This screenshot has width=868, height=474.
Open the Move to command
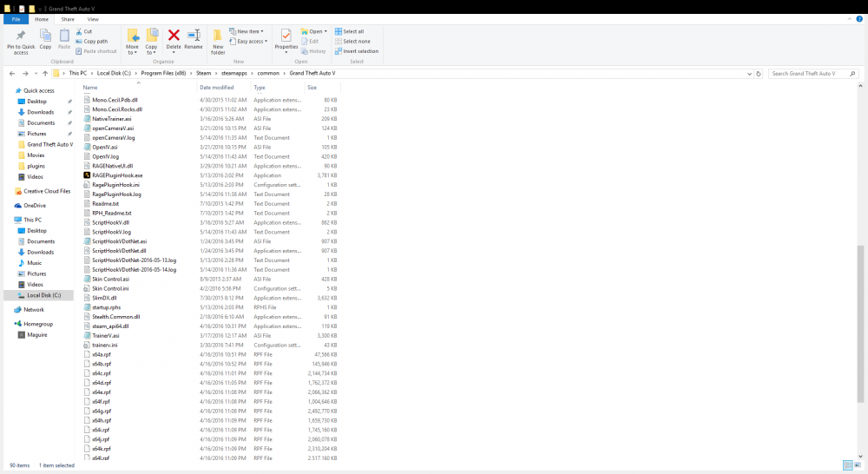pos(132,41)
